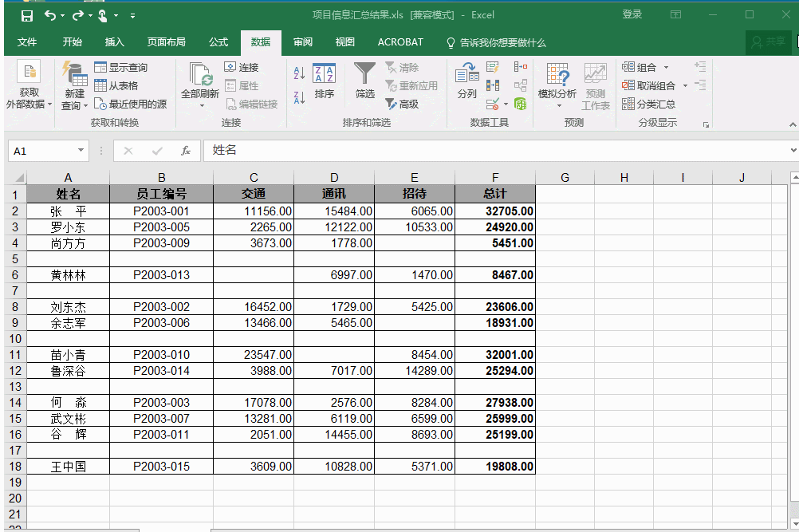
Task: Click Forecast Sheet (预测工作表)
Action: [x=596, y=86]
